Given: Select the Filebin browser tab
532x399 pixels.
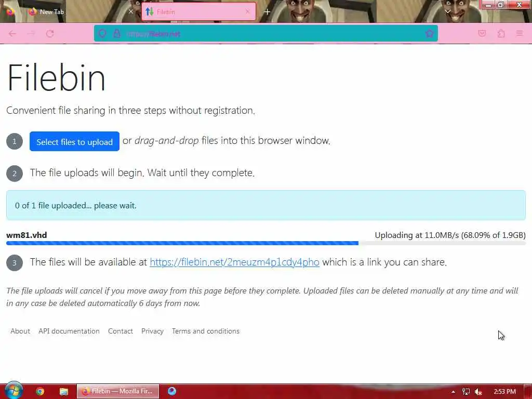Looking at the screenshot, I should point(198,11).
